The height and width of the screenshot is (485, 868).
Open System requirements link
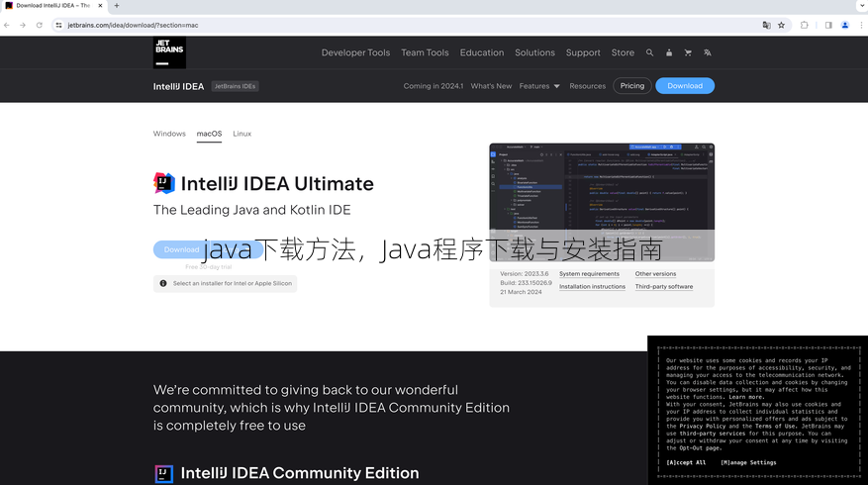pos(589,274)
